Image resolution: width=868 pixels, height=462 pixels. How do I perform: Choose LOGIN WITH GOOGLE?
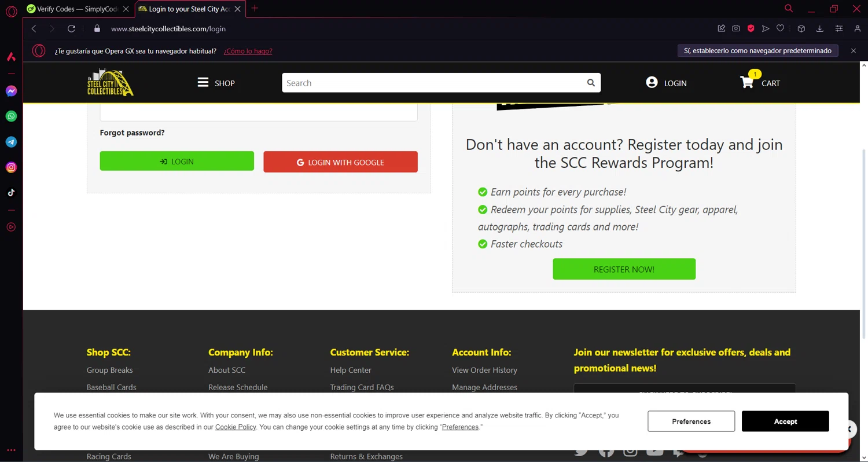tap(340, 162)
